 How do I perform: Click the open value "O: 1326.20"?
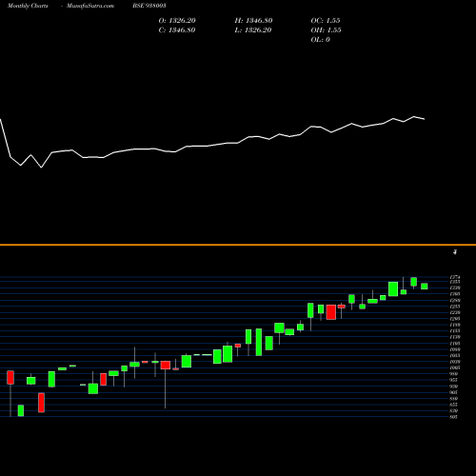177,21
